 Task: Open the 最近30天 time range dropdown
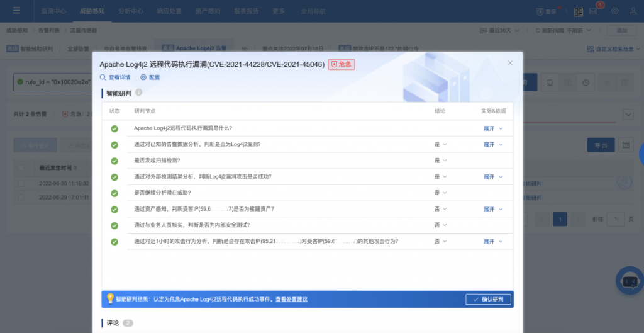(x=500, y=30)
